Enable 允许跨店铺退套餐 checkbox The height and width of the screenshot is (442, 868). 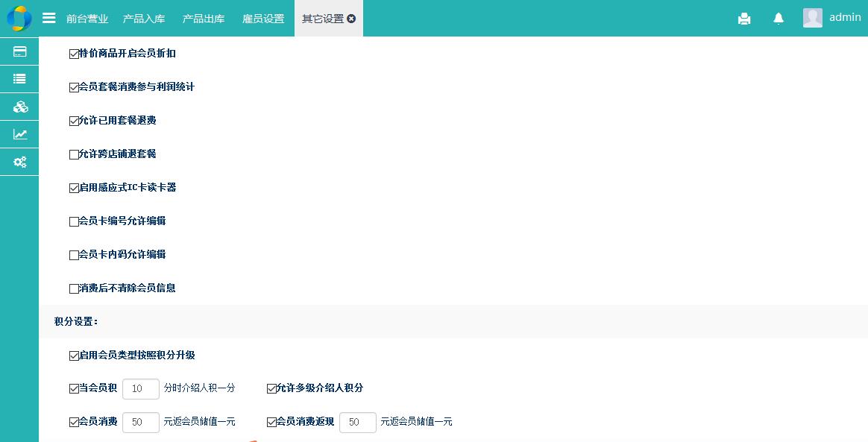click(74, 154)
